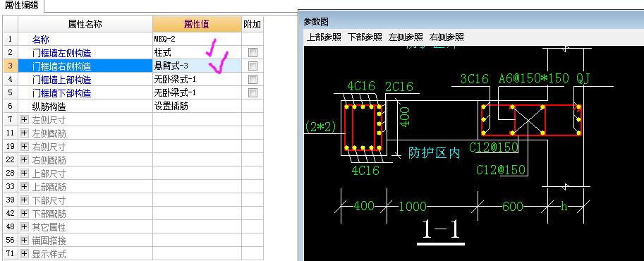Click the 属性值 column header
The height and width of the screenshot is (261, 644).
click(197, 24)
